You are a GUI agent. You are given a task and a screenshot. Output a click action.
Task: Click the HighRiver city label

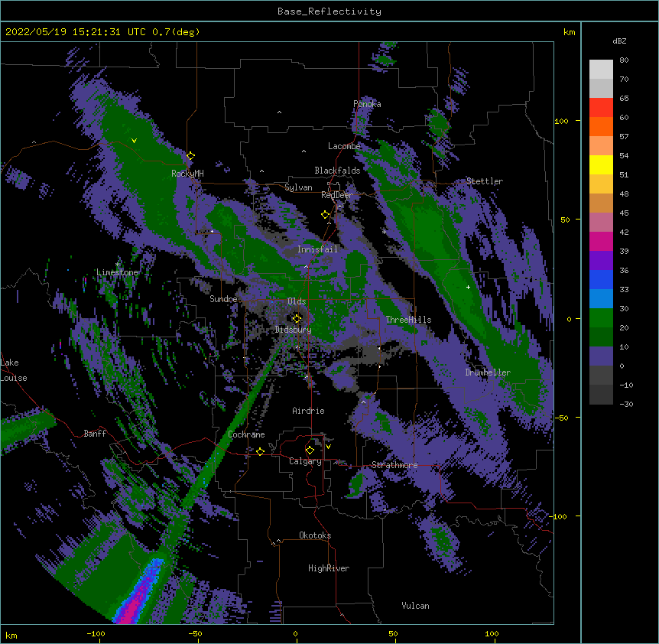click(329, 568)
